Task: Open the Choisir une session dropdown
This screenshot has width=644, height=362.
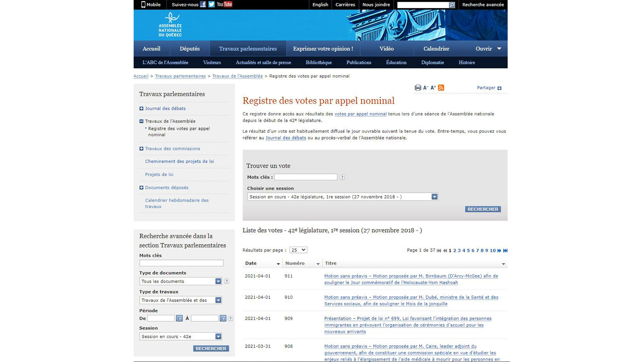Action: [343, 197]
